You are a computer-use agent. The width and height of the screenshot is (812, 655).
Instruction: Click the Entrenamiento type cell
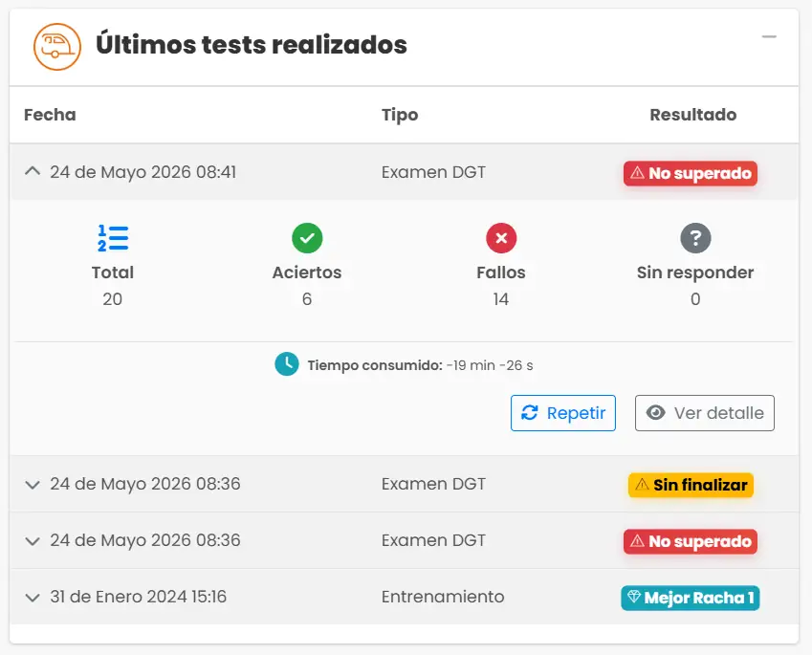[x=443, y=597]
